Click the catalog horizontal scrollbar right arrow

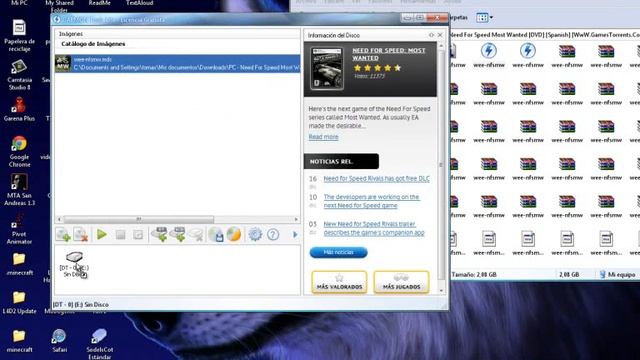pyautogui.click(x=296, y=219)
